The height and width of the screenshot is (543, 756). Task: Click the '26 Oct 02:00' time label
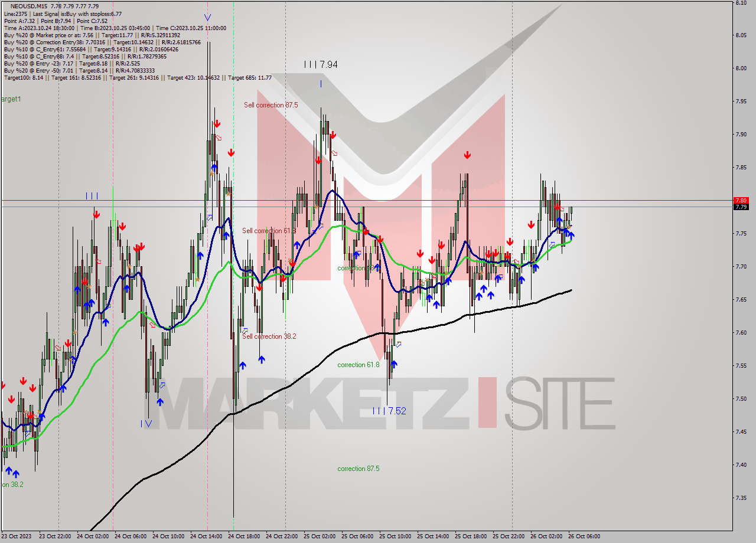[x=547, y=537]
